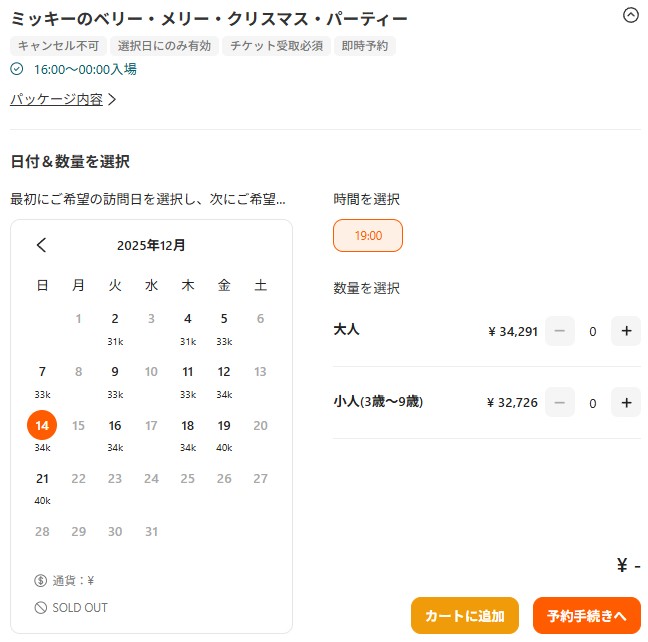The width and height of the screenshot is (648, 642).
Task: Choose December 2 date at 31k
Action: click(115, 327)
